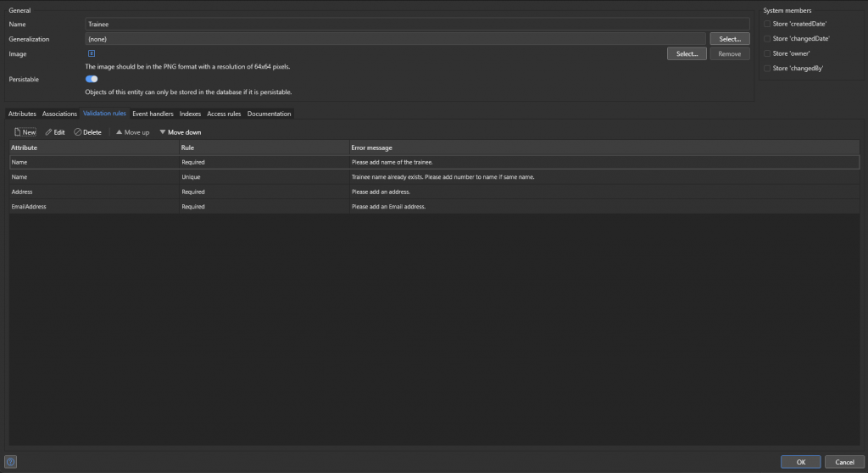Screen dimensions: 868x473
Task: Enable Store 'createdDate' checkbox
Action: click(x=767, y=24)
